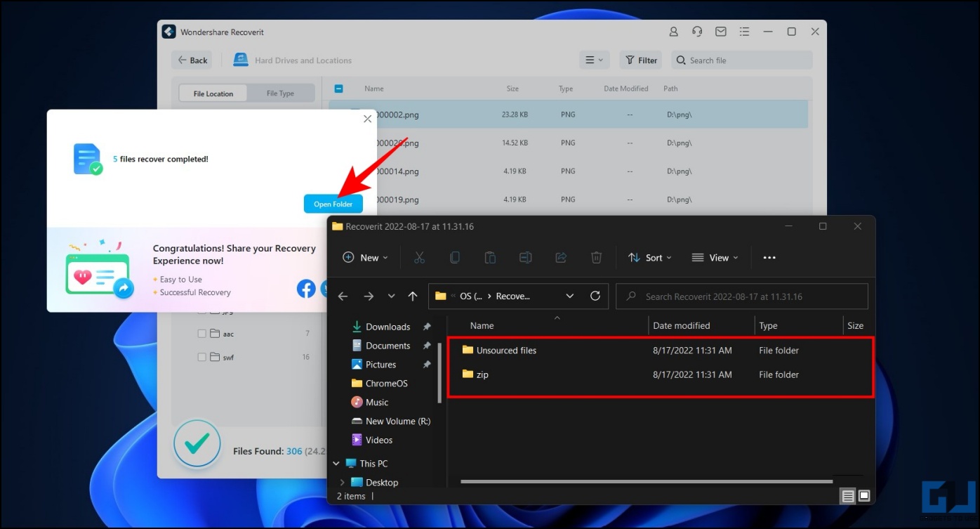
Task: Open See more ellipsis menu in Explorer
Action: [769, 258]
